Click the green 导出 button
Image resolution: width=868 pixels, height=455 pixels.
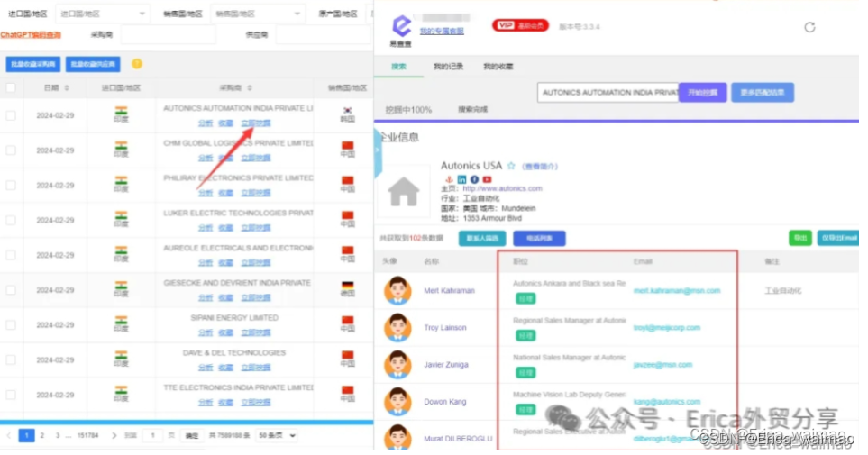[799, 238]
